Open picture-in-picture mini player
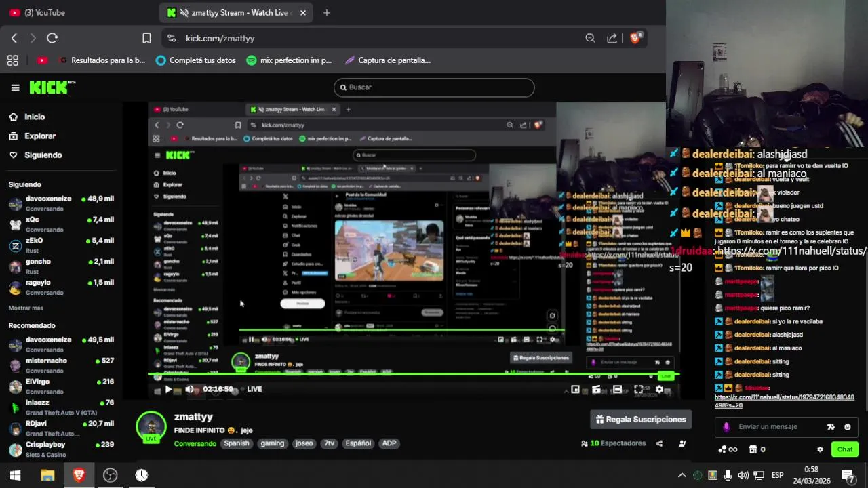 pyautogui.click(x=575, y=389)
